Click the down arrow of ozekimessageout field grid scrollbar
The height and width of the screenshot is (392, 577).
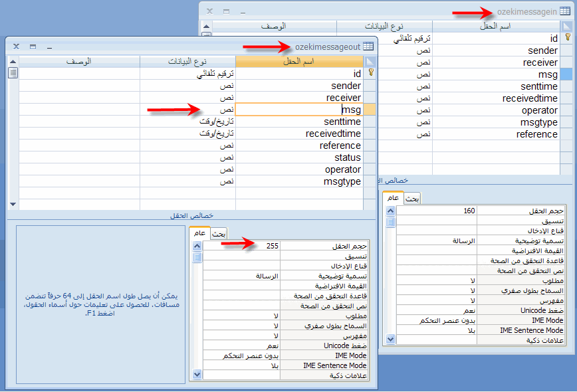13,204
